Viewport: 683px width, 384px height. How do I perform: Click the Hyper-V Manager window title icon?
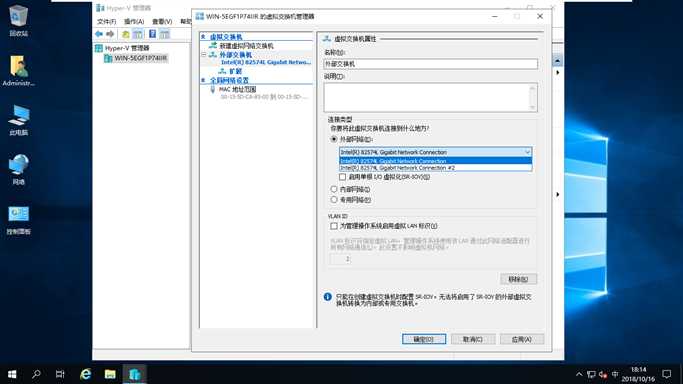coord(100,8)
